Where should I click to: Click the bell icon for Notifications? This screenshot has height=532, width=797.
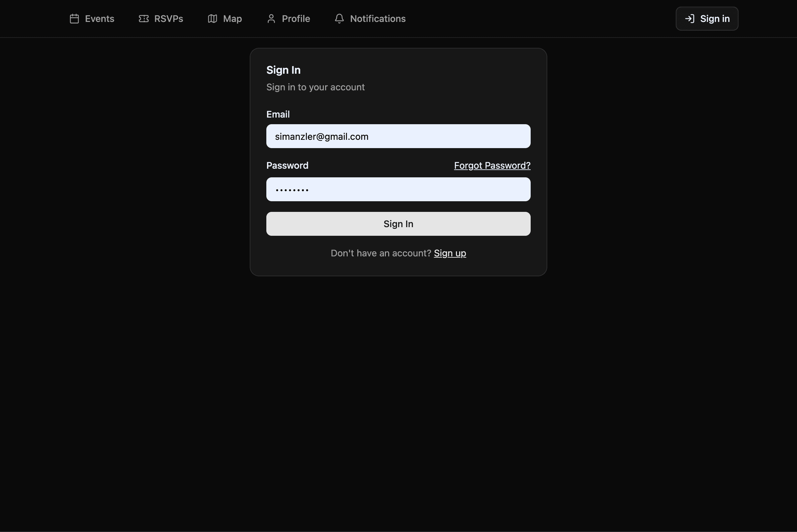click(339, 19)
